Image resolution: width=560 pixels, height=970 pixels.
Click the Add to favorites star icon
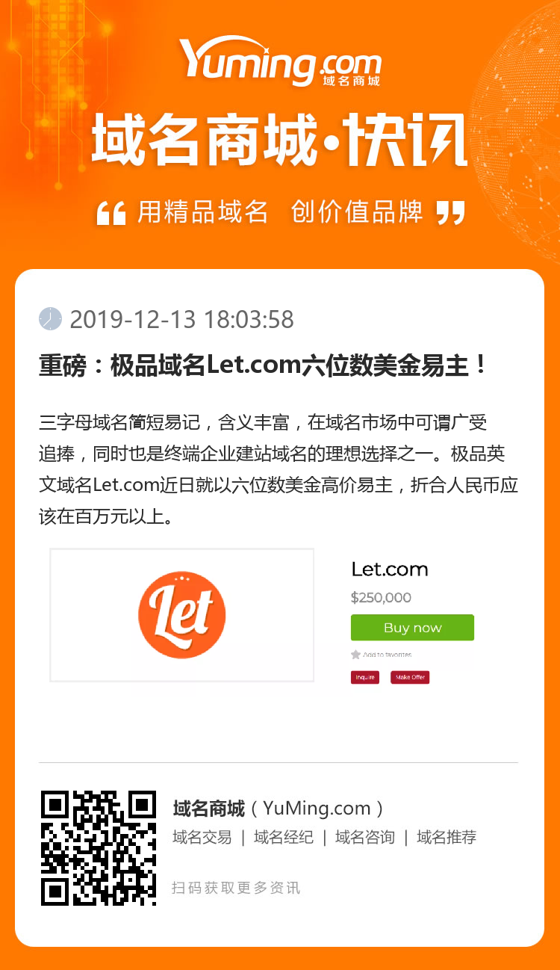(x=356, y=655)
